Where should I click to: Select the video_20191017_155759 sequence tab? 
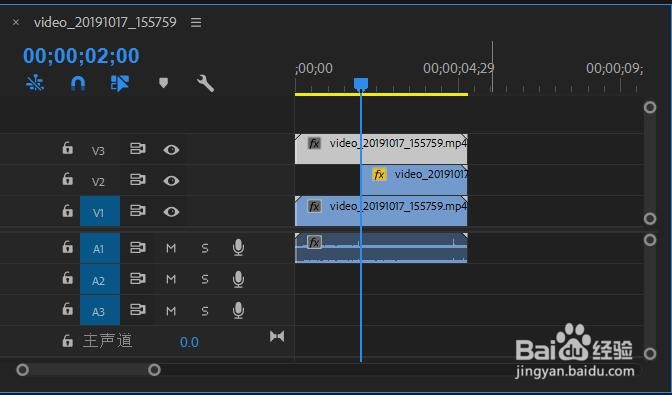tap(105, 22)
